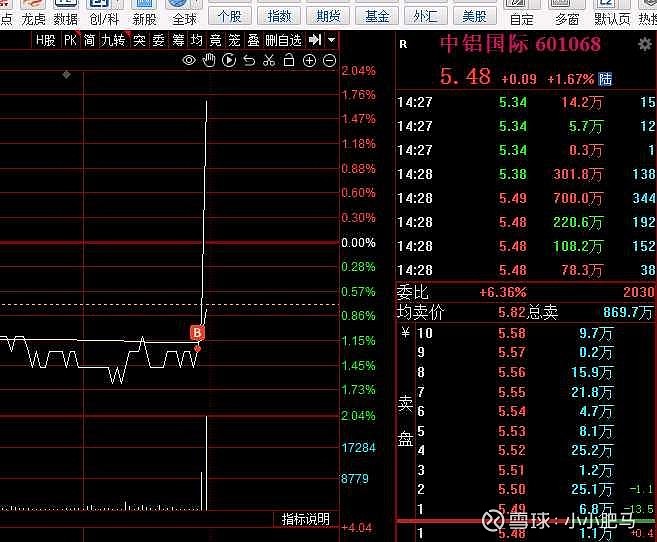Open the 多窗 multi-window item
The width and height of the screenshot is (657, 542).
(566, 13)
